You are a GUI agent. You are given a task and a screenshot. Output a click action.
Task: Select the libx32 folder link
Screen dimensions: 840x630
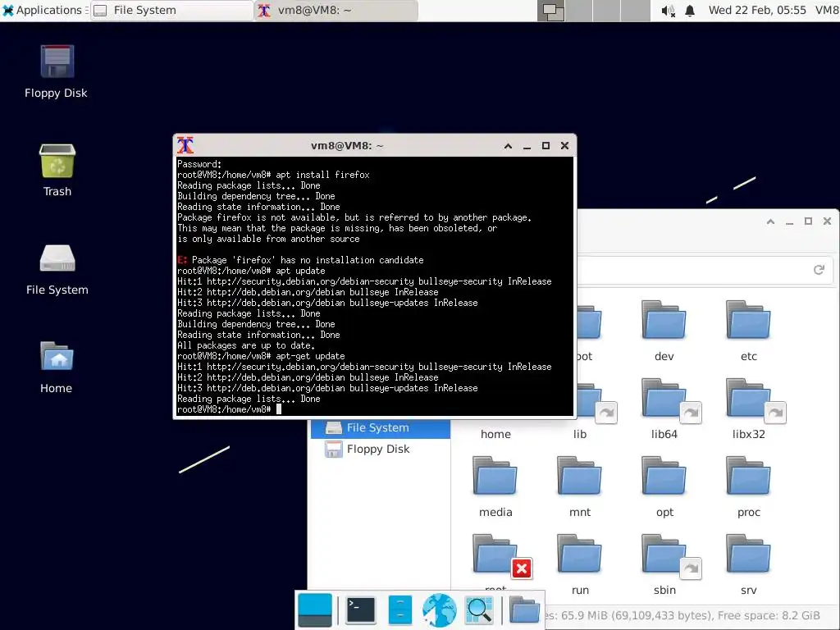click(748, 409)
